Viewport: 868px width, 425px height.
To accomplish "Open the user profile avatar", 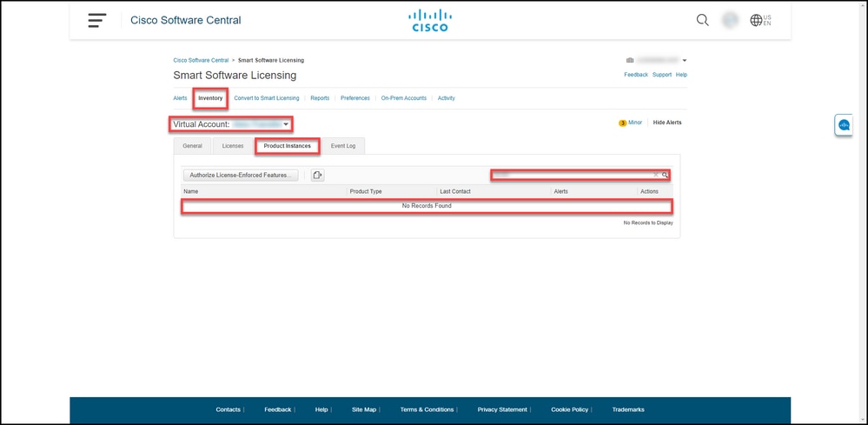I will [730, 21].
